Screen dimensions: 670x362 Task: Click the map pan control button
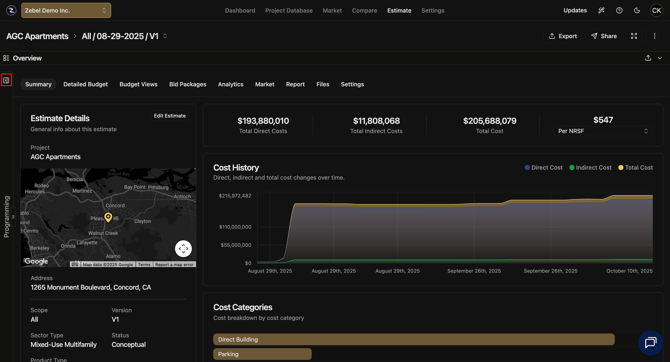pos(183,248)
